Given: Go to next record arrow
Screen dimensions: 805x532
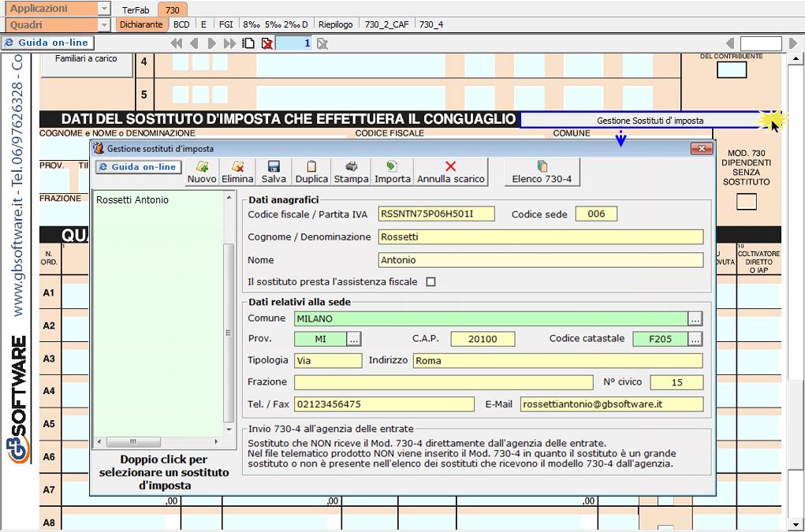Looking at the screenshot, I should coord(211,43).
